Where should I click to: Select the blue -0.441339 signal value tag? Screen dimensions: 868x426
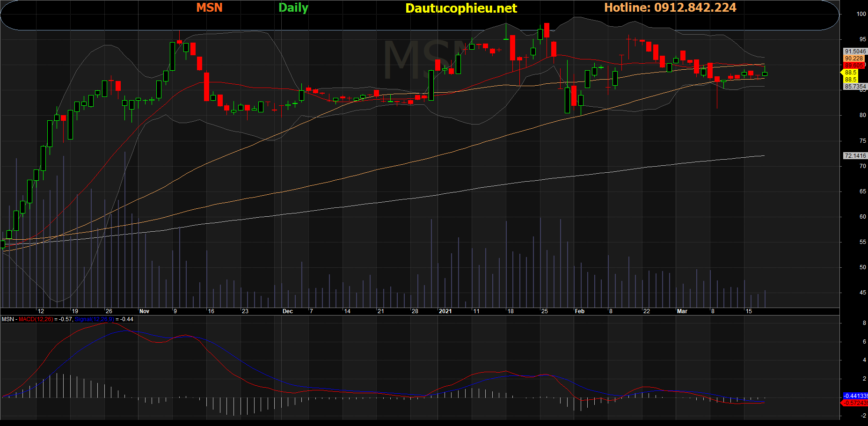click(855, 396)
